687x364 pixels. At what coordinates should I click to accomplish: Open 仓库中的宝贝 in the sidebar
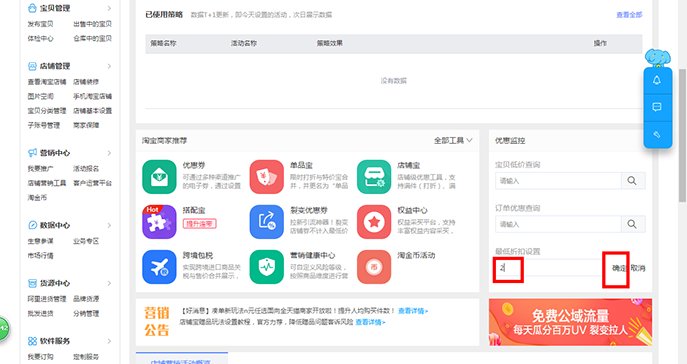(x=92, y=38)
